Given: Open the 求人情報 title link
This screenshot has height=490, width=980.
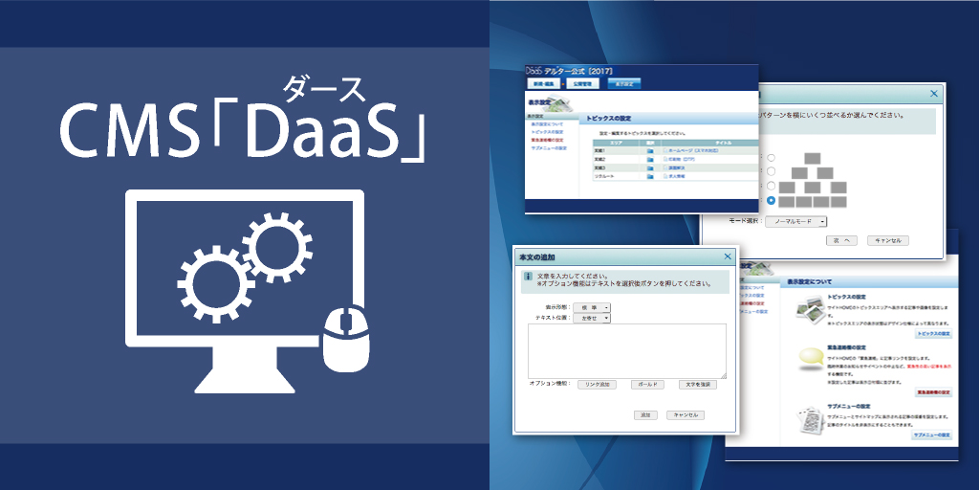Looking at the screenshot, I should (x=677, y=177).
